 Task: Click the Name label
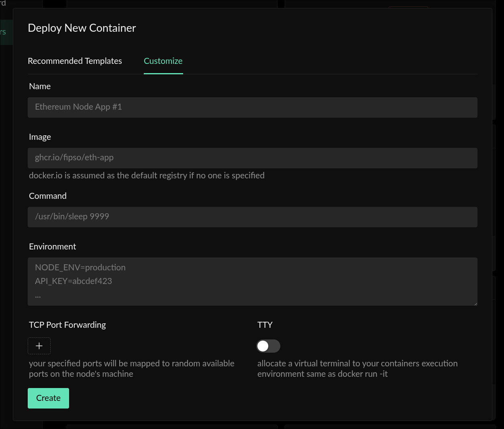coord(40,86)
